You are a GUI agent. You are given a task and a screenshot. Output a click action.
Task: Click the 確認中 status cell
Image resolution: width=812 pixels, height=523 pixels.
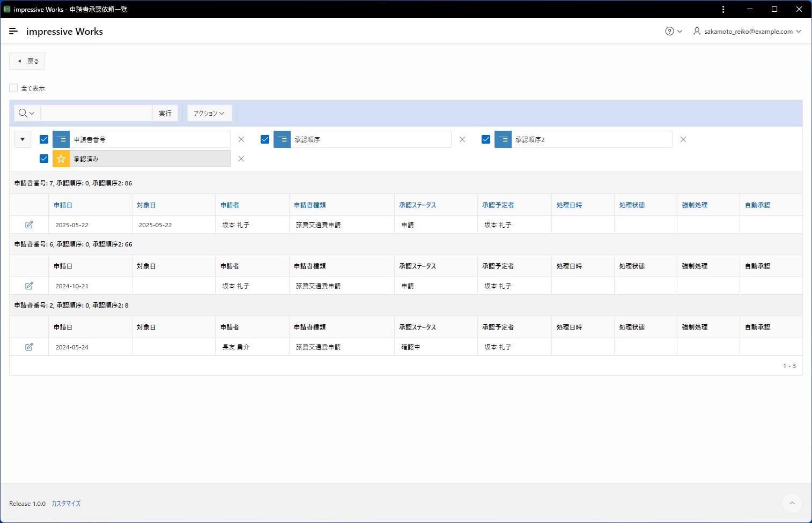pyautogui.click(x=435, y=347)
